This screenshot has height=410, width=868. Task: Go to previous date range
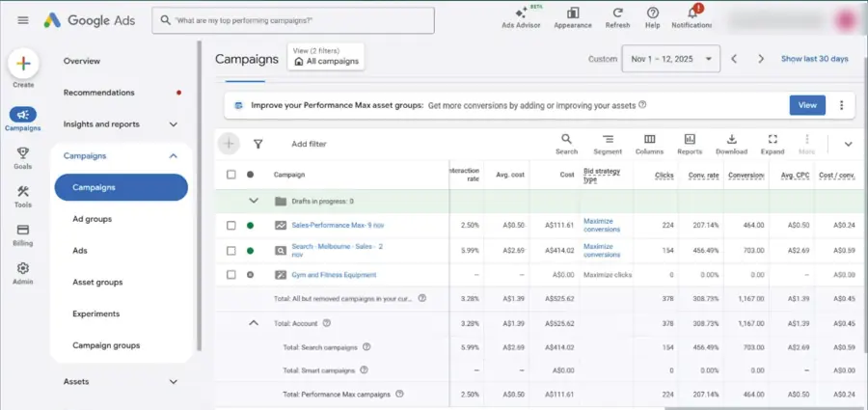[x=734, y=59]
